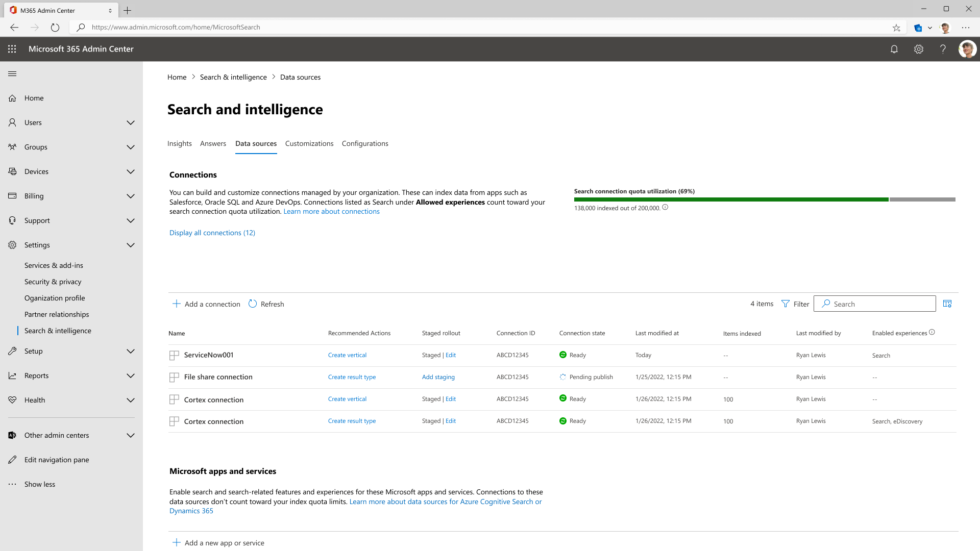980x551 pixels.
Task: Click the Filter funnel icon
Action: click(786, 304)
